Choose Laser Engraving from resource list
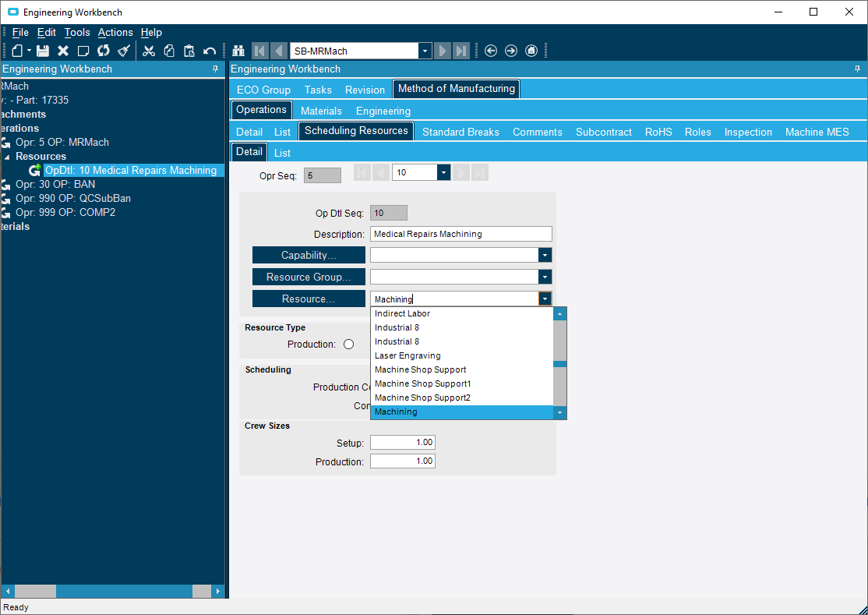The width and height of the screenshot is (868, 615). click(x=408, y=355)
